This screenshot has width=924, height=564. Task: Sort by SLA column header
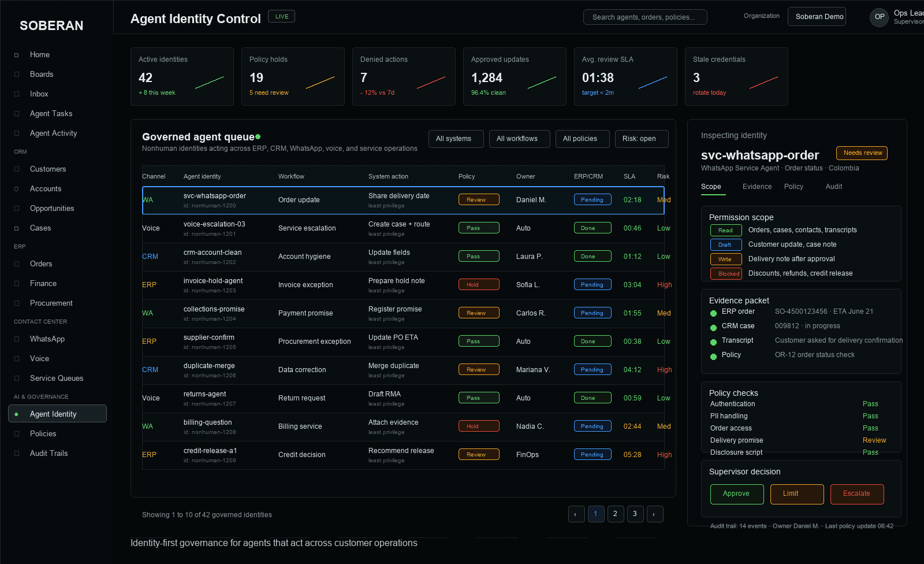(629, 177)
